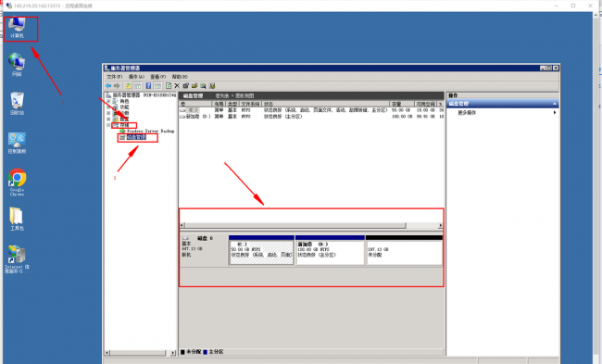Image resolution: width=602 pixels, height=364 pixels.
Task: Open the 计算机 desktop icon
Action: (x=17, y=28)
